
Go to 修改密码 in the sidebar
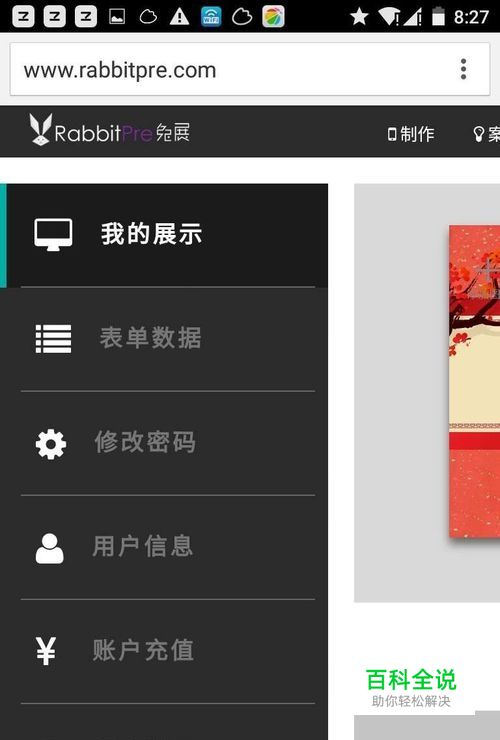(x=164, y=443)
